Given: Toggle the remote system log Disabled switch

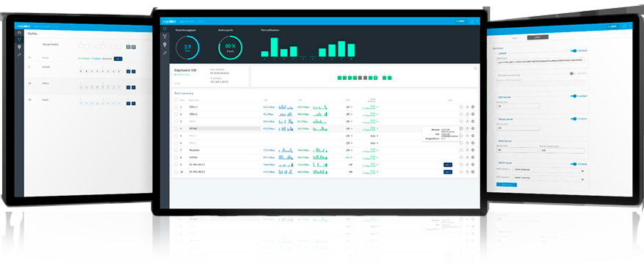Looking at the screenshot, I should point(573,74).
